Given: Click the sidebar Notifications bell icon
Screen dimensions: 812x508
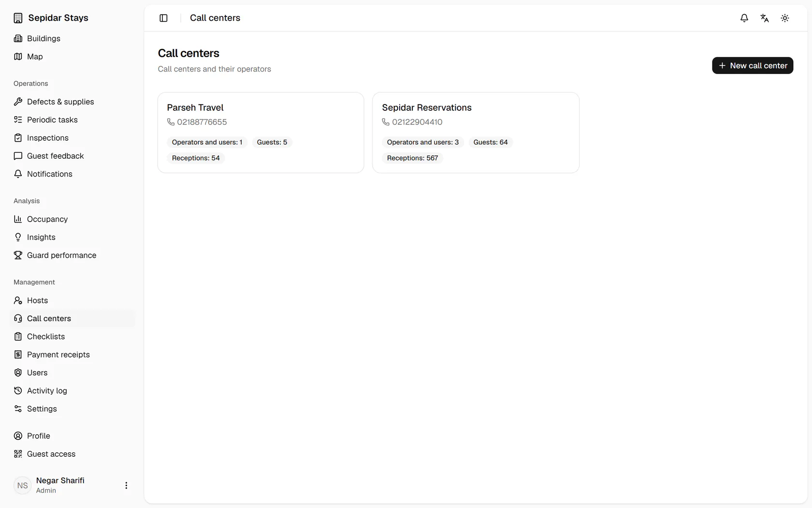Looking at the screenshot, I should click(18, 174).
